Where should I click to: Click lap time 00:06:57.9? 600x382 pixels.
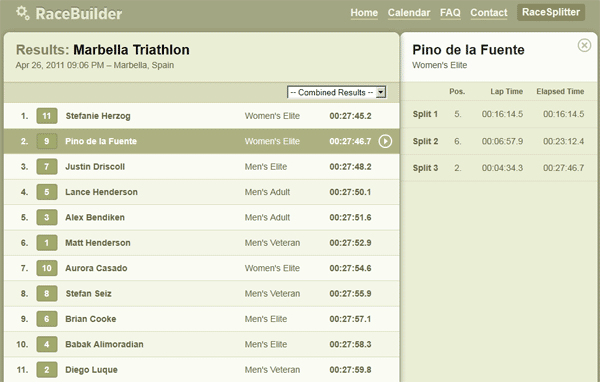tap(502, 141)
